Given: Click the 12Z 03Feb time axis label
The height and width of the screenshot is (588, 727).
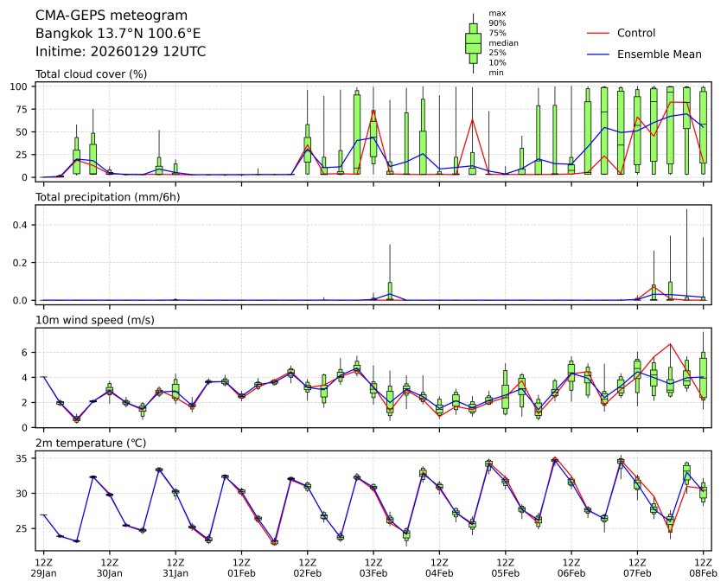Looking at the screenshot, I should coord(373,566).
